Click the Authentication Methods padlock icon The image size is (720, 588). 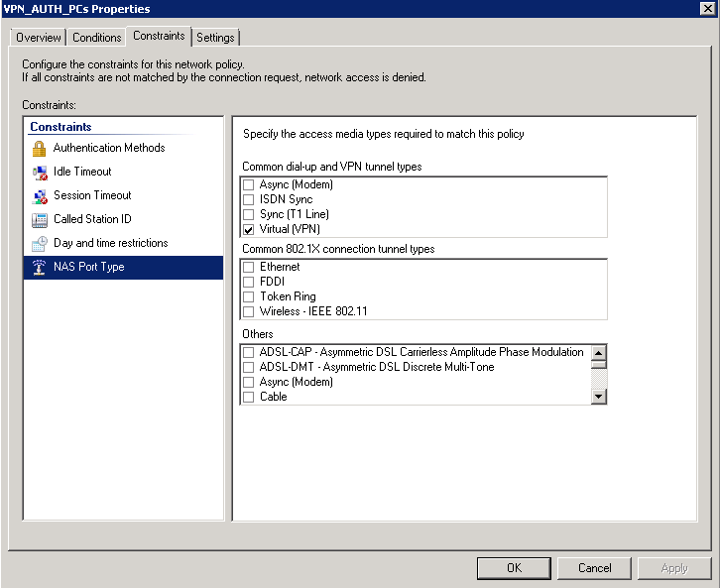click(x=40, y=149)
